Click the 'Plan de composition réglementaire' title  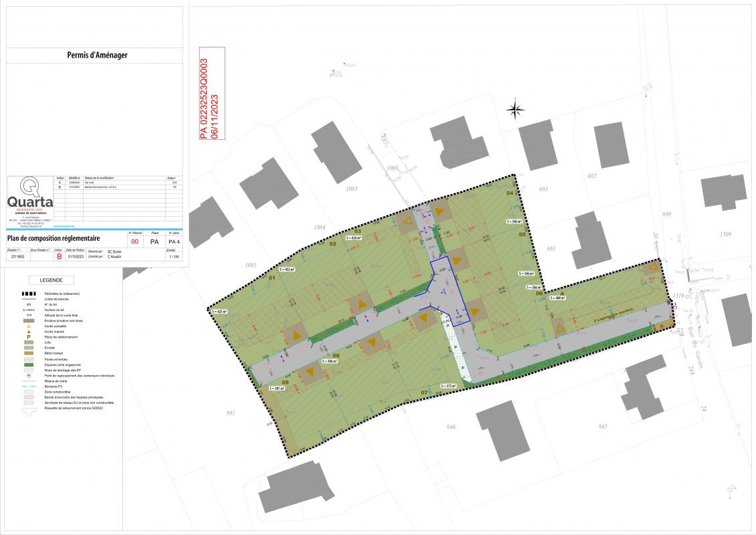pos(53,237)
